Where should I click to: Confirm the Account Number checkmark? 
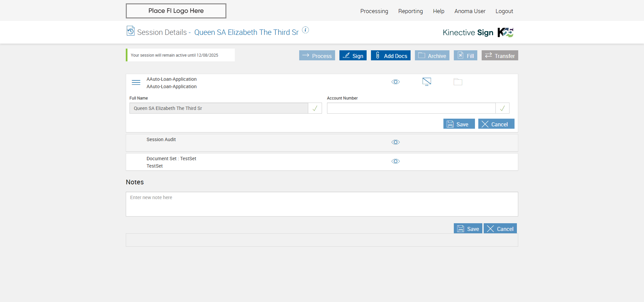(x=502, y=108)
